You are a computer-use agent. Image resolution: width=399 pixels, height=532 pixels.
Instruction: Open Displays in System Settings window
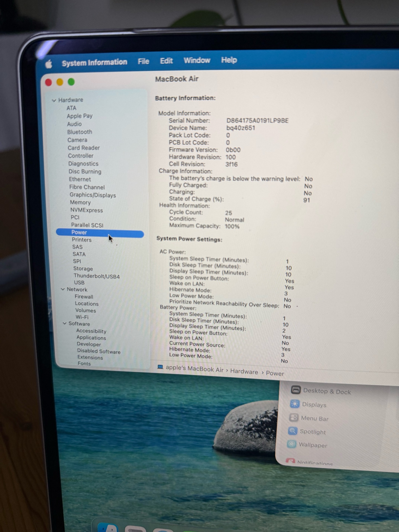[308, 404]
